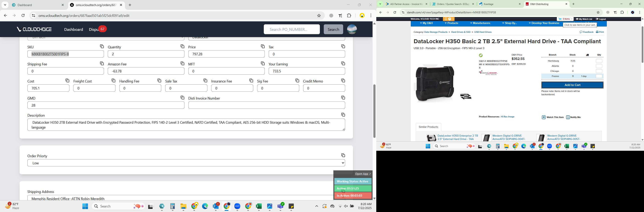Open the Order Priority dropdown set to Low
Image resolution: width=644 pixels, height=212 pixels.
point(186,163)
